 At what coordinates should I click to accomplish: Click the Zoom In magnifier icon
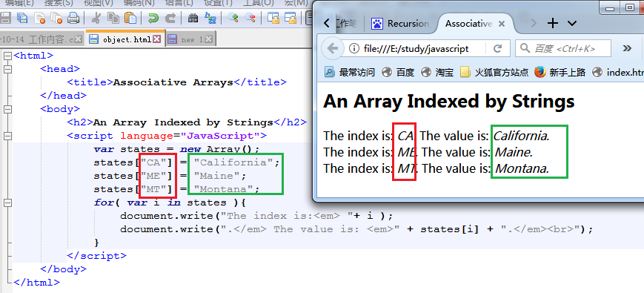tap(233, 18)
